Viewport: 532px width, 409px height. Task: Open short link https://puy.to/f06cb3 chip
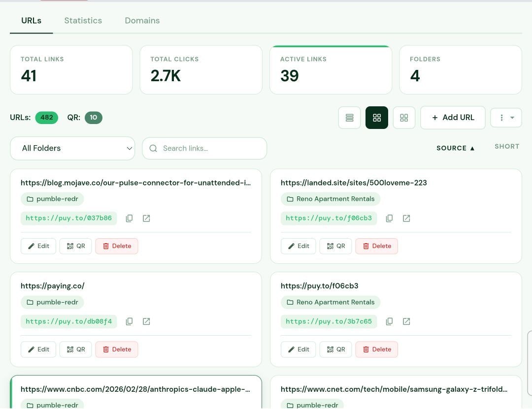click(x=329, y=219)
